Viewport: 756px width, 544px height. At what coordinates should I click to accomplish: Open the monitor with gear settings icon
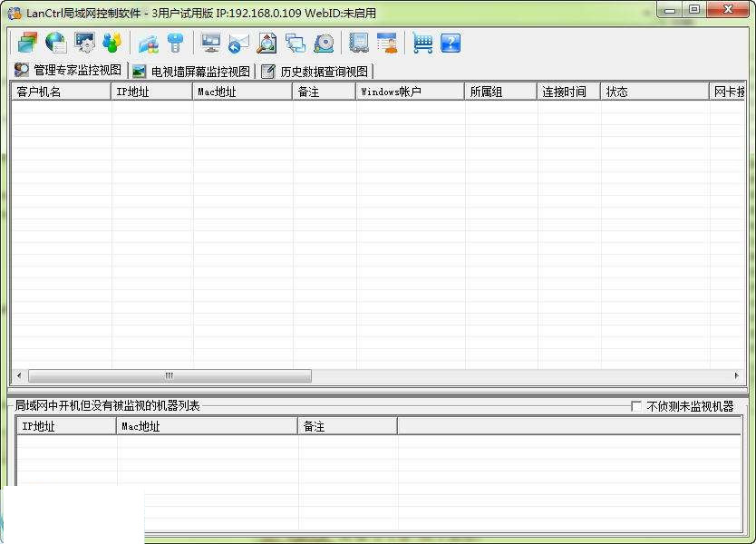84,43
